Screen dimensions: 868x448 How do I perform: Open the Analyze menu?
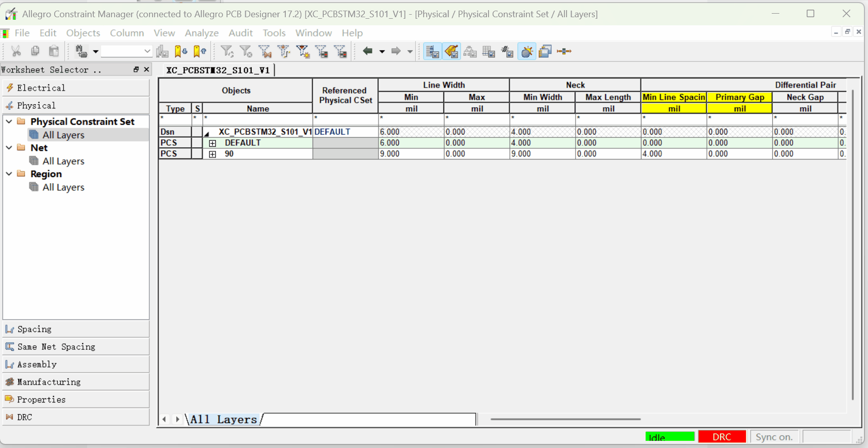point(202,33)
